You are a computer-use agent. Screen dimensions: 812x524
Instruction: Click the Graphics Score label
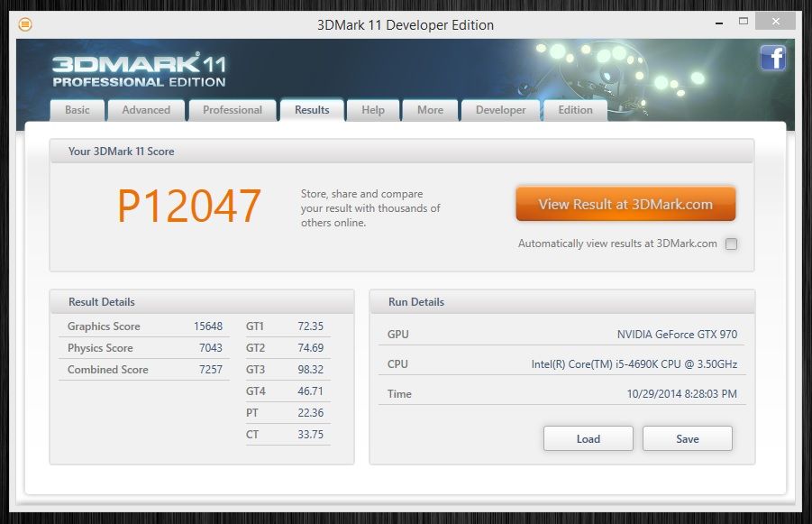[x=104, y=326]
